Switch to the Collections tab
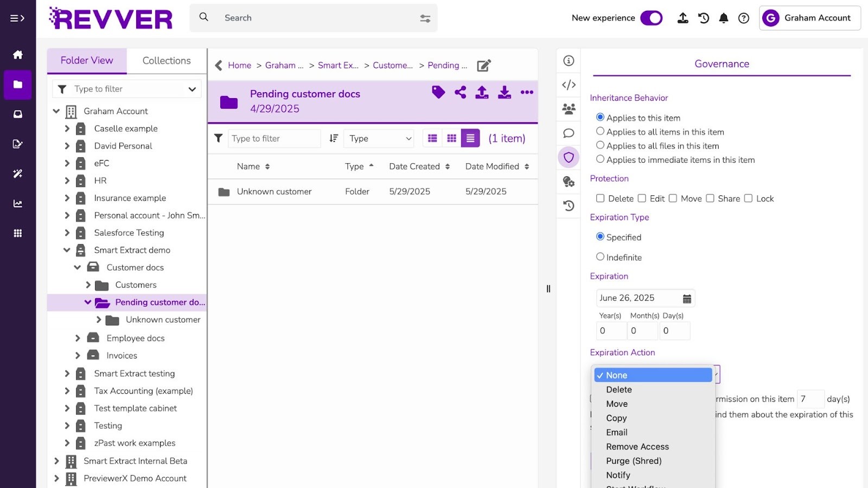 tap(166, 60)
